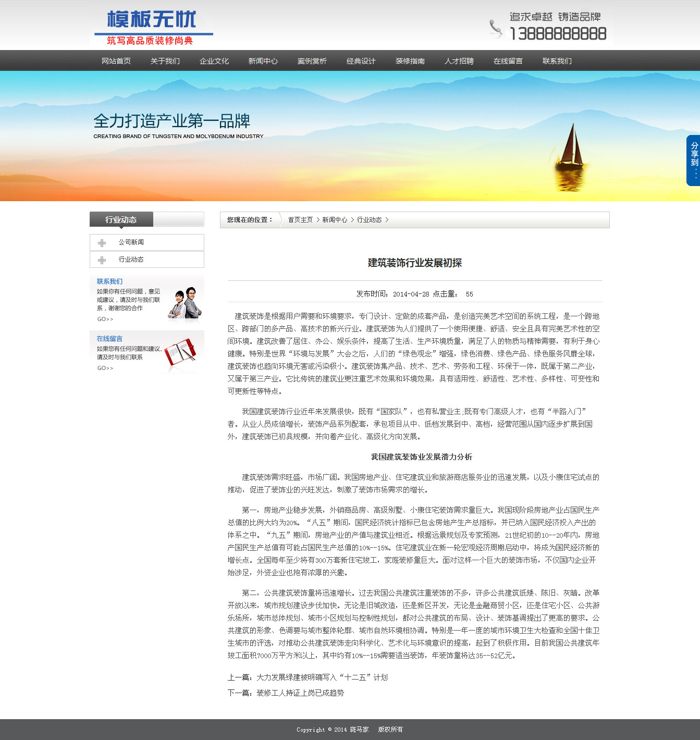Click GO>> under 在线留言 box
700x740 pixels.
105,368
